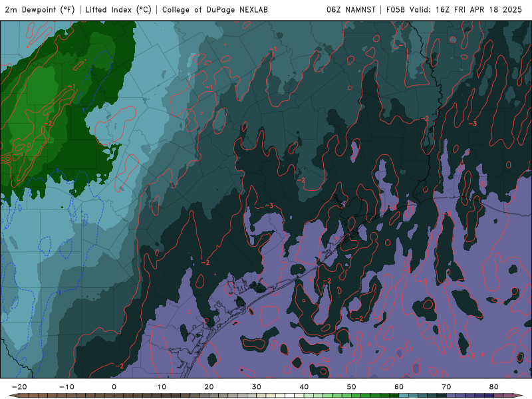The width and height of the screenshot is (532, 399).
Task: Click the '40' color bar label
Action: click(304, 387)
